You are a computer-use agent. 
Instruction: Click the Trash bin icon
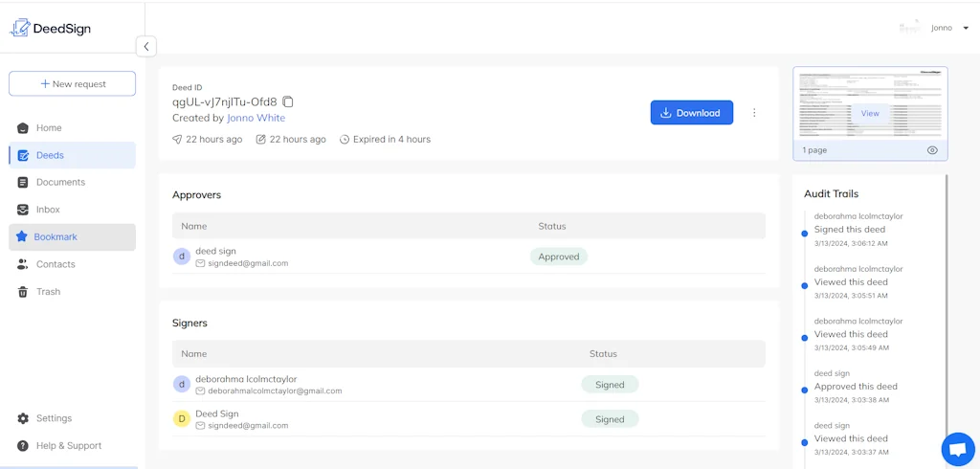pyautogui.click(x=23, y=291)
